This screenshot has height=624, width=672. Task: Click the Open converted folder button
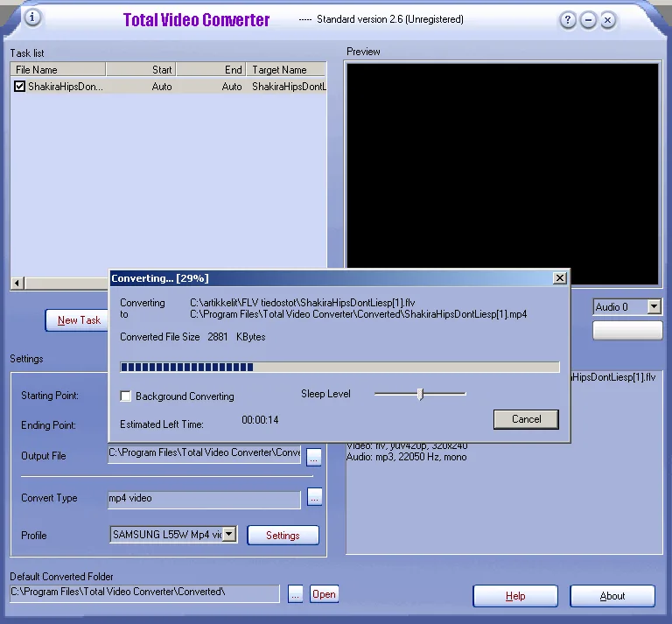[324, 594]
